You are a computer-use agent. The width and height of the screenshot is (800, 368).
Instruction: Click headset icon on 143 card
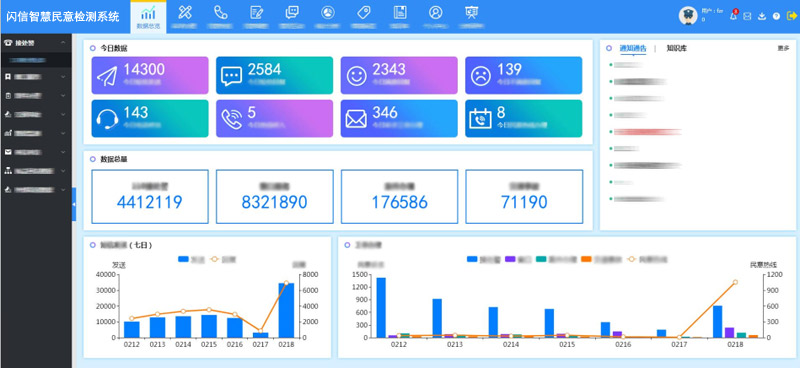tap(107, 119)
